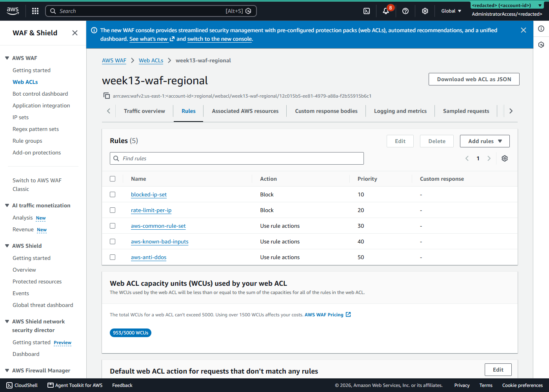This screenshot has height=392, width=549.
Task: Click the Find rules search field
Action: 237,158
